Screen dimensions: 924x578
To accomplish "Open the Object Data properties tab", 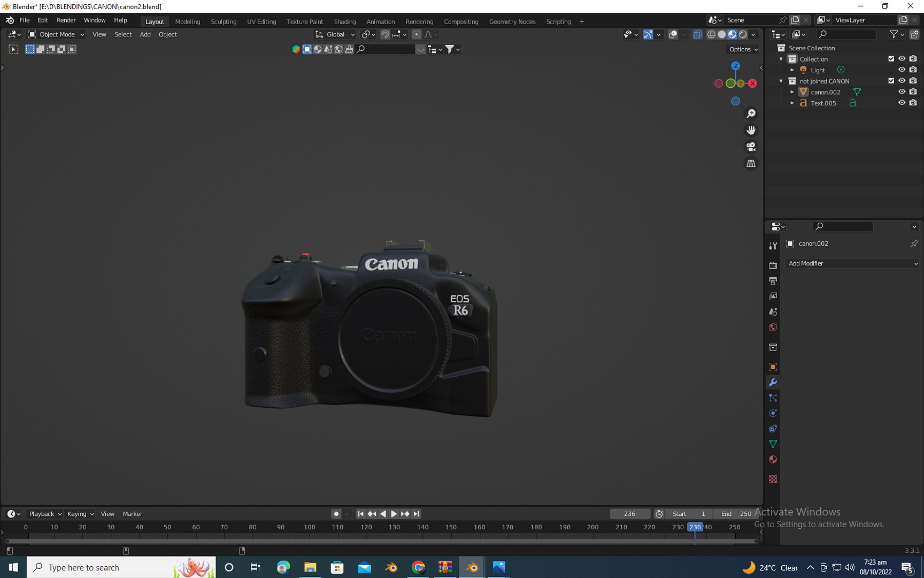I will tap(773, 444).
